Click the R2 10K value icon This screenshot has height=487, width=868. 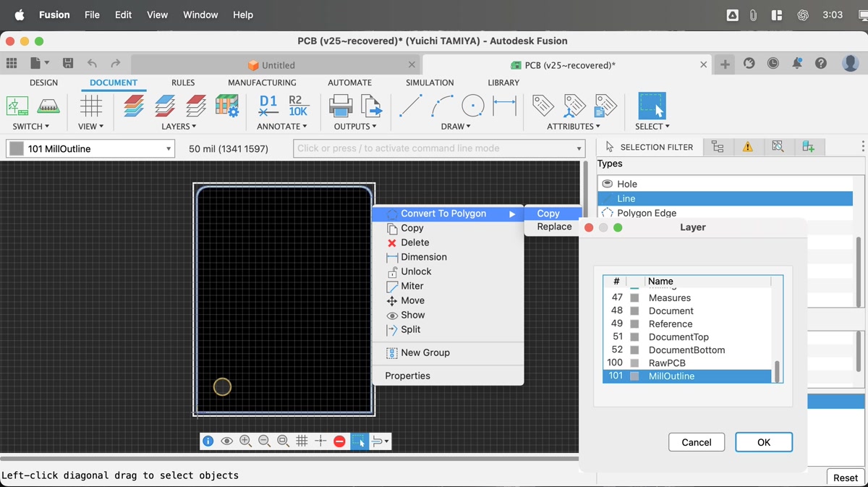click(x=298, y=106)
